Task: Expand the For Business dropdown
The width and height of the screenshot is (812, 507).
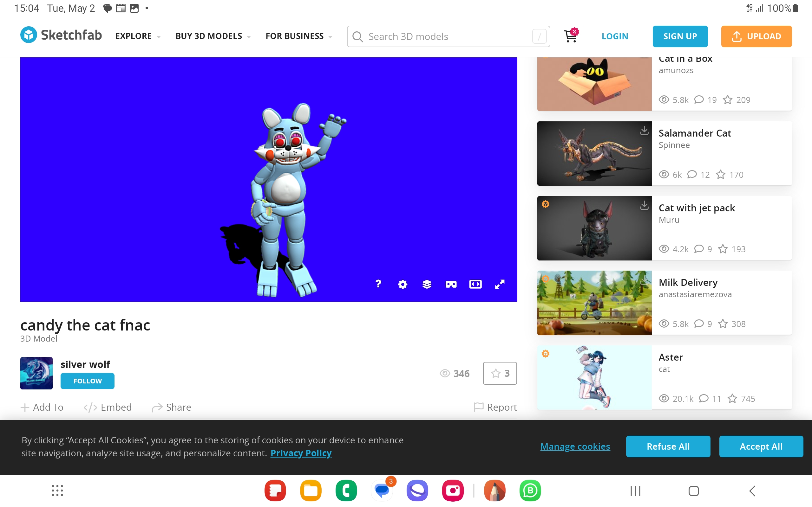Action: (298, 36)
